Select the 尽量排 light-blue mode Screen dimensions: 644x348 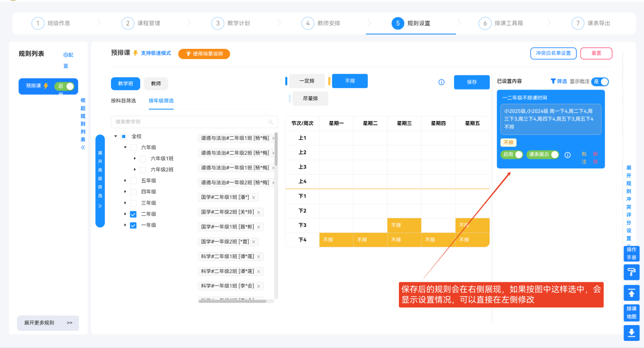[x=310, y=99]
